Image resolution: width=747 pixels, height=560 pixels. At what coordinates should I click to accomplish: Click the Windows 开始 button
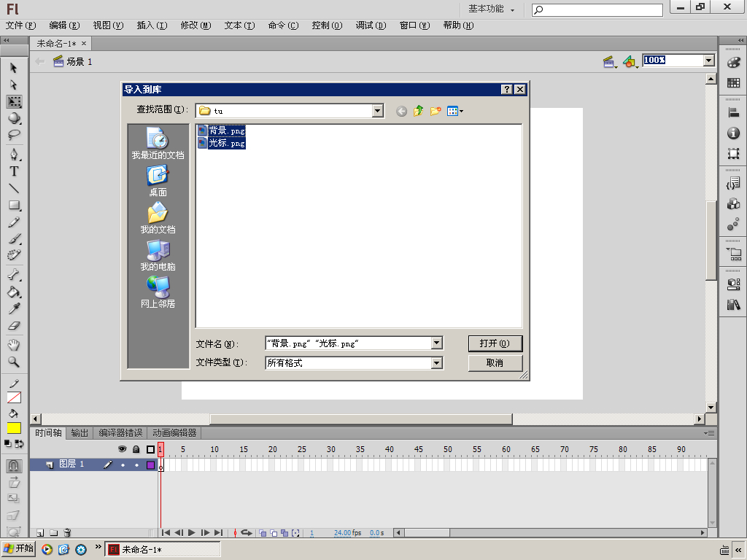coord(18,548)
